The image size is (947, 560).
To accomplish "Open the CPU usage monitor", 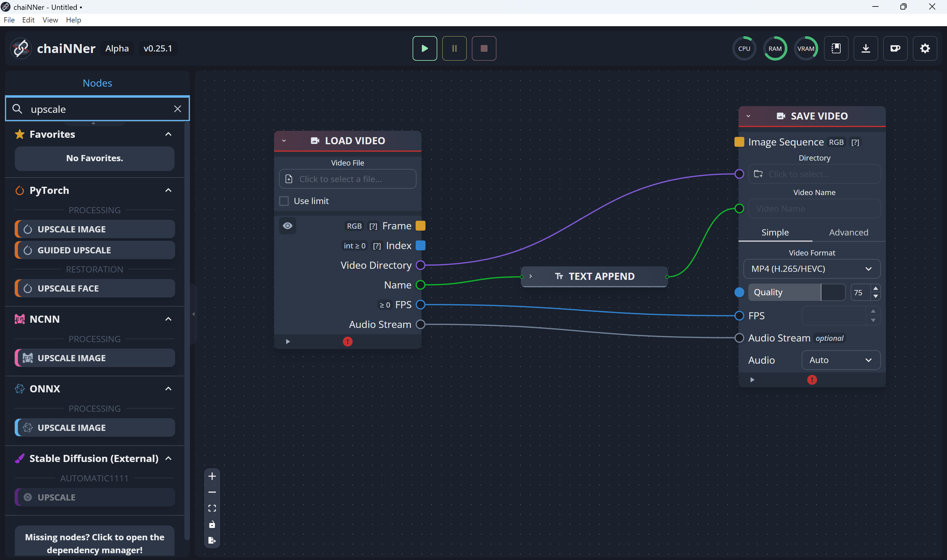I will (744, 48).
